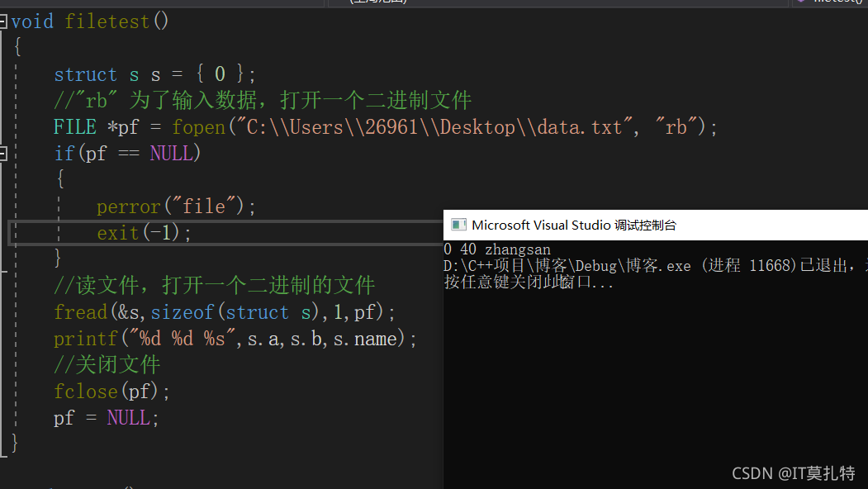
Task: Click the comment about "rb" binary file
Action: 263,101
